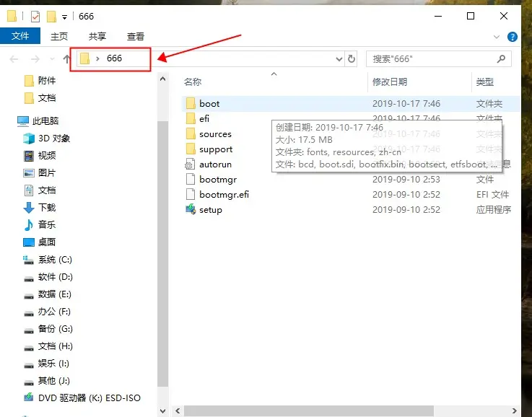Expand the ribbon with the chevron

pyautogui.click(x=497, y=37)
